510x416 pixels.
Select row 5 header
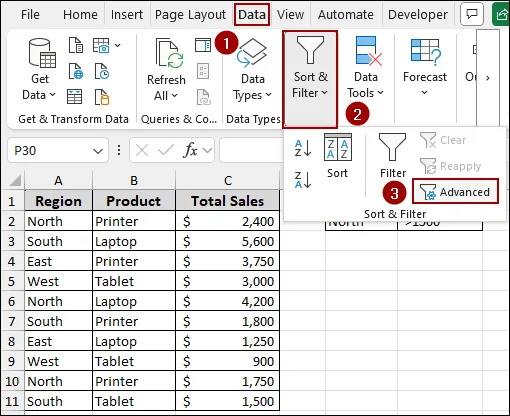(12, 281)
